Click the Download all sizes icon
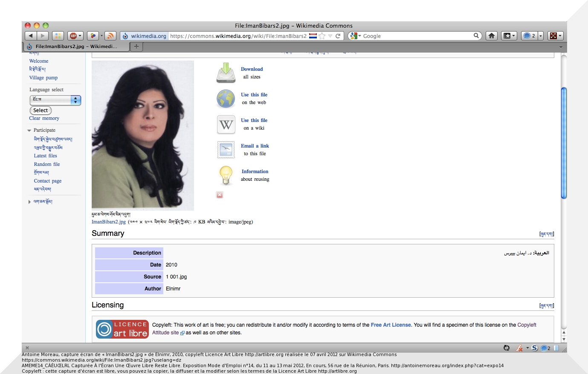 pyautogui.click(x=226, y=73)
